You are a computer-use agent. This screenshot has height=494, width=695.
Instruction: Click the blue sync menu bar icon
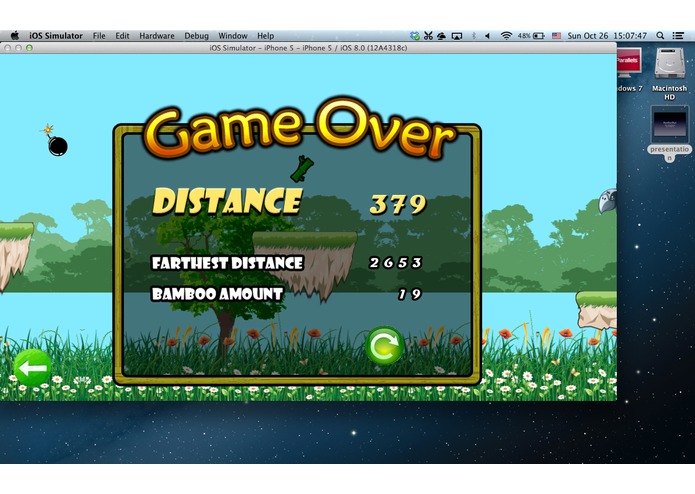(414, 36)
